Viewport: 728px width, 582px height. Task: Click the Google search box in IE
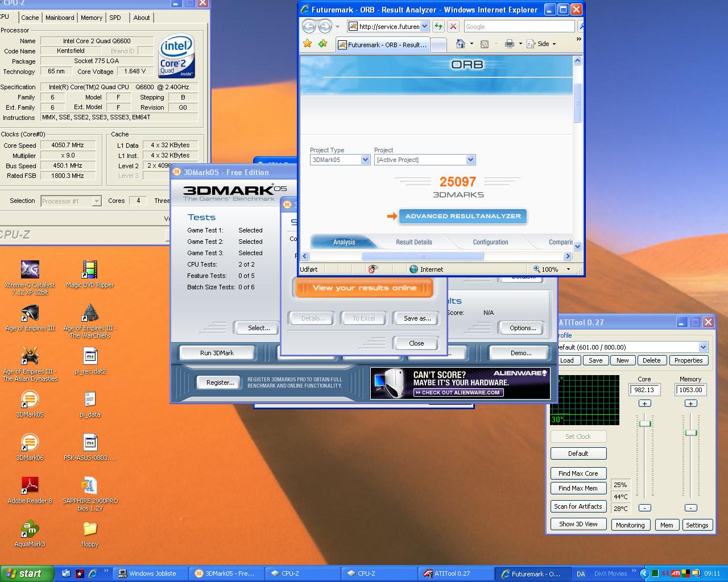519,26
